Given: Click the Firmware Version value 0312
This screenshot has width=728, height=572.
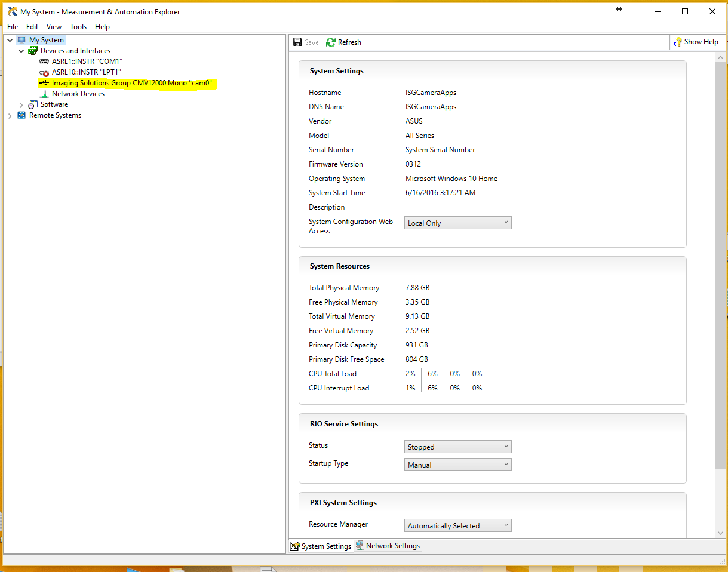Looking at the screenshot, I should point(413,164).
